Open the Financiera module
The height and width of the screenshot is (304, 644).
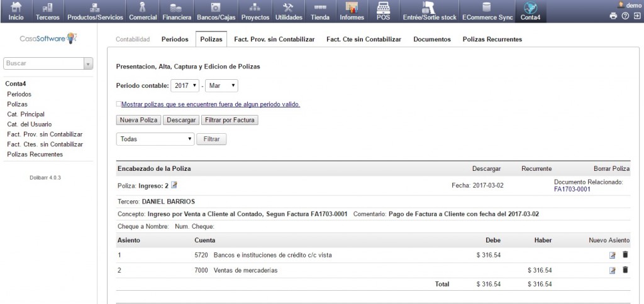[x=177, y=11]
